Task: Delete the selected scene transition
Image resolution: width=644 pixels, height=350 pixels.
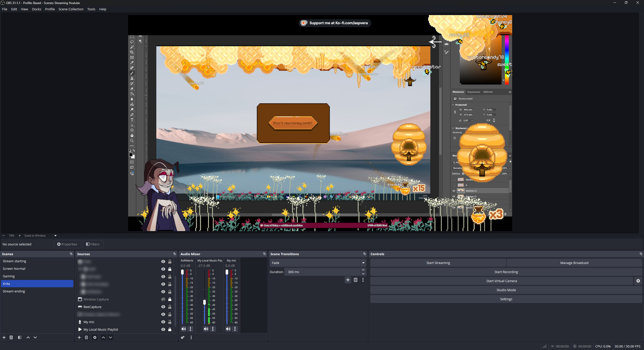Action: coord(356,280)
